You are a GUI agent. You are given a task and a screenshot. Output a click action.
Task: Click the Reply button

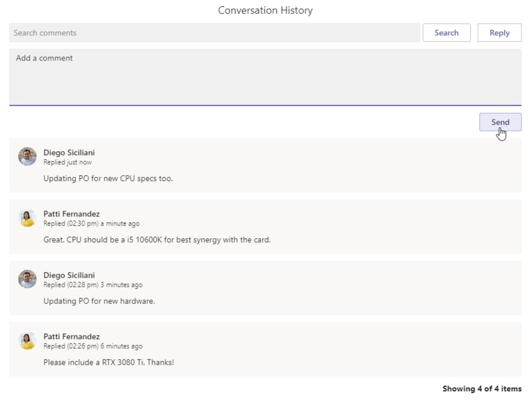click(499, 33)
